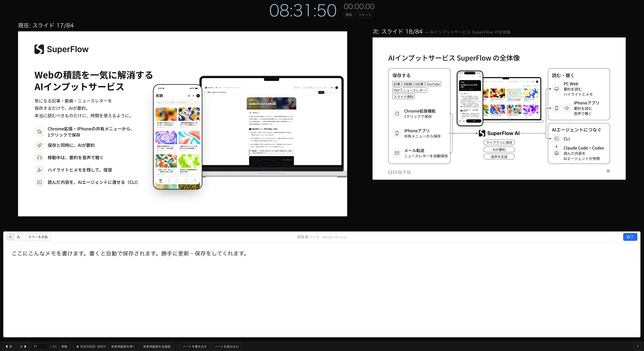Click the 00:00:00 elapsed timer display
The width and height of the screenshot is (644, 351).
(x=359, y=6)
